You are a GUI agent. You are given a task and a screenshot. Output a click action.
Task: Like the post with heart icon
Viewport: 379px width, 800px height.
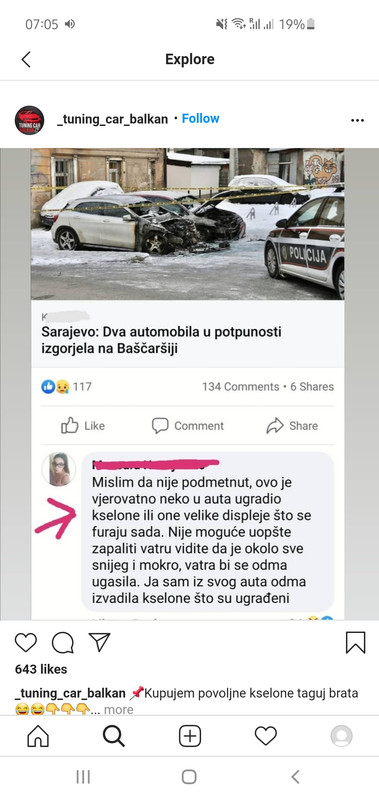point(26,642)
